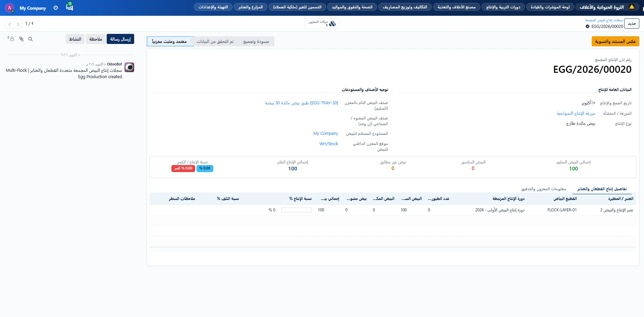Click the search icon in the chatter
Screen dimensions: 644x317
[31, 39]
